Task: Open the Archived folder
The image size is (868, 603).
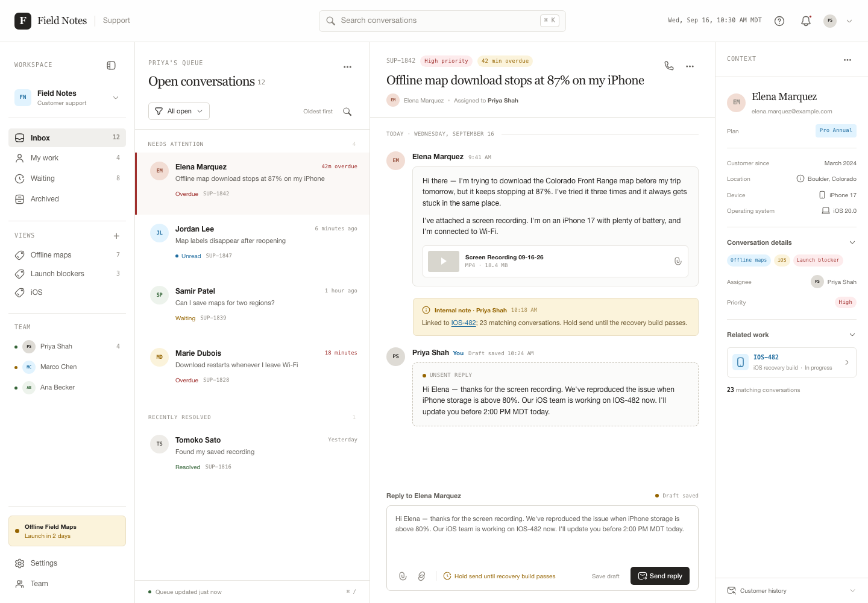Action: pyautogui.click(x=67, y=199)
